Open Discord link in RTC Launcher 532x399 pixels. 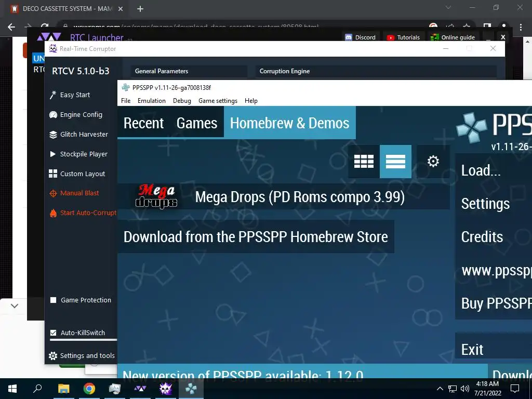(361, 37)
